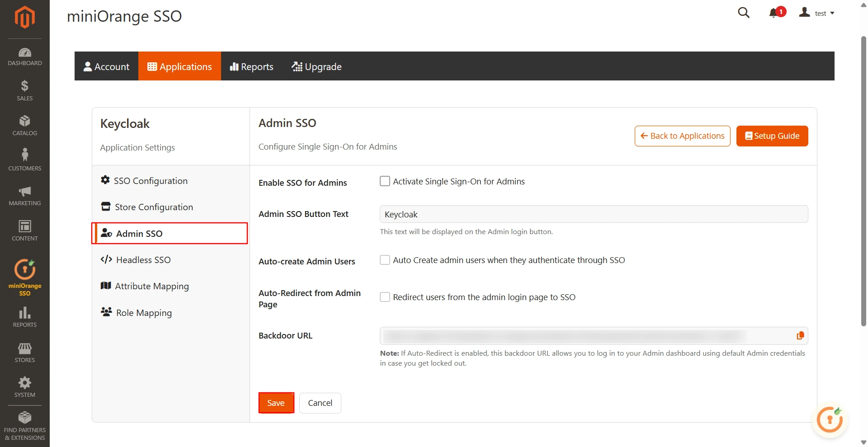Image resolution: width=868 pixels, height=447 pixels.
Task: Open the Setup Guide
Action: point(772,136)
